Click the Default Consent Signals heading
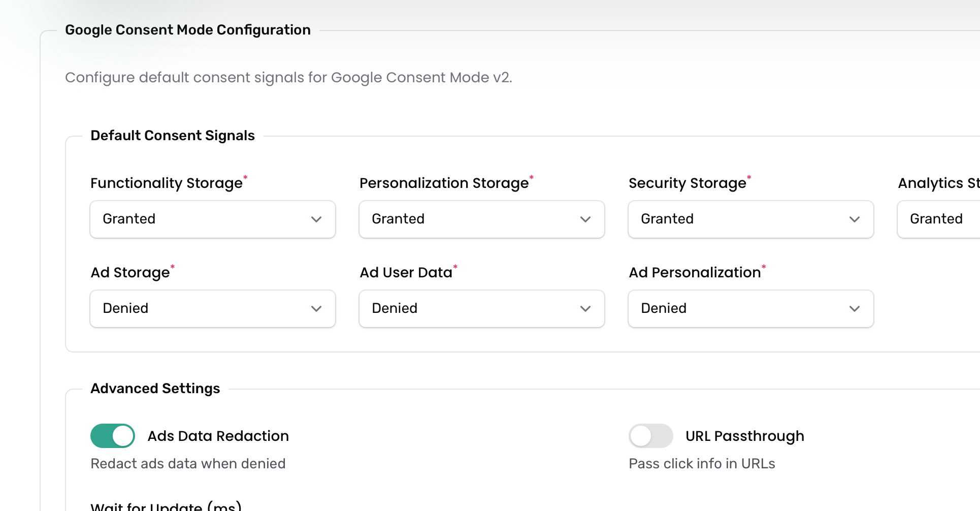Image resolution: width=980 pixels, height=511 pixels. [173, 136]
